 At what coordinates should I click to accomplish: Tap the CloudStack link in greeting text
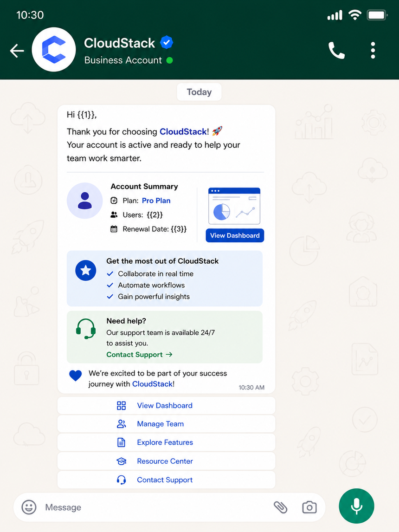click(x=183, y=132)
